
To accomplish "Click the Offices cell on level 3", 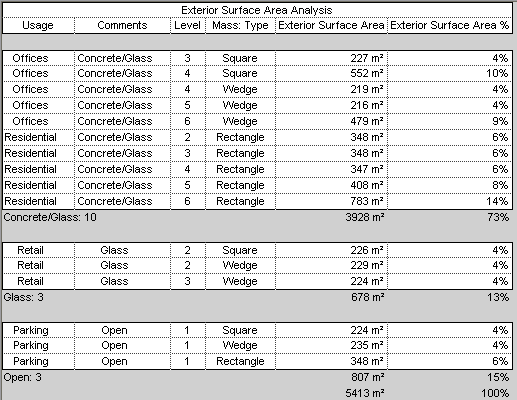I will pos(30,58).
